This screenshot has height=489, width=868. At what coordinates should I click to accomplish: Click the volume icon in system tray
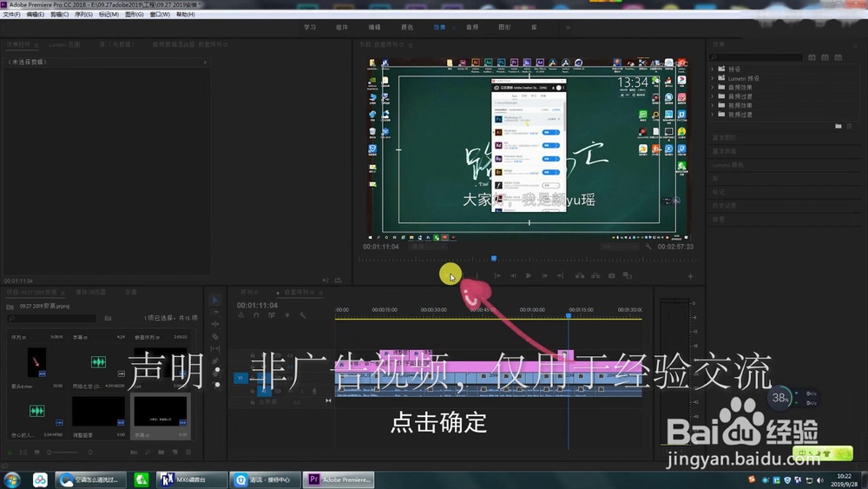(820, 480)
